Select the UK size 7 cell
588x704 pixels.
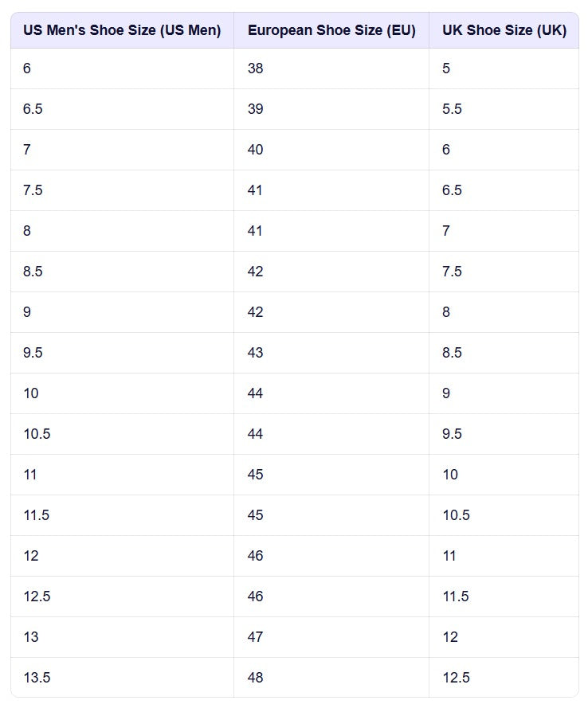[446, 231]
